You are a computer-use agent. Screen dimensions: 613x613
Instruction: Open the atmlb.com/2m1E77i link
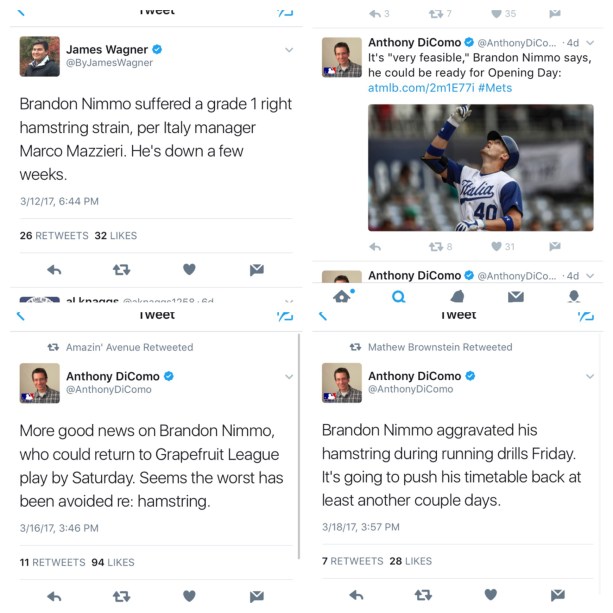point(421,88)
